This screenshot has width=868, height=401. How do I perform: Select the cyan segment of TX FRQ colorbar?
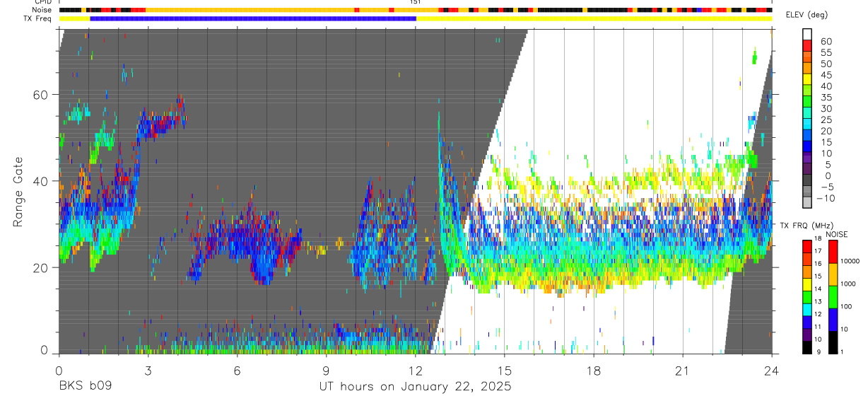tap(807, 310)
